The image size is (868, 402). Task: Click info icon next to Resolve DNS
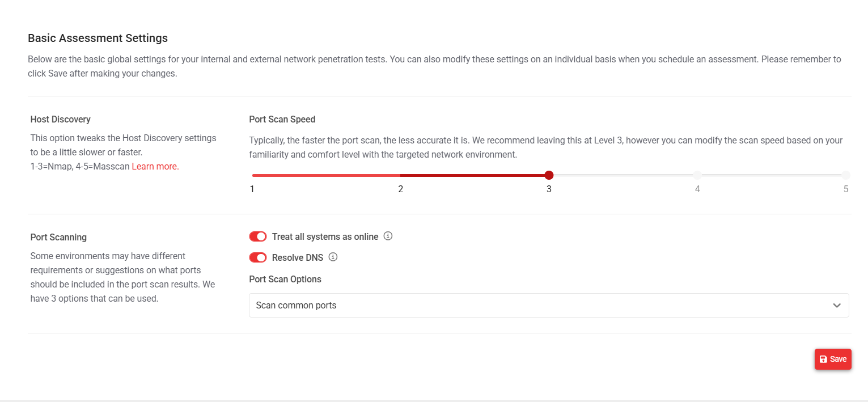pos(333,257)
